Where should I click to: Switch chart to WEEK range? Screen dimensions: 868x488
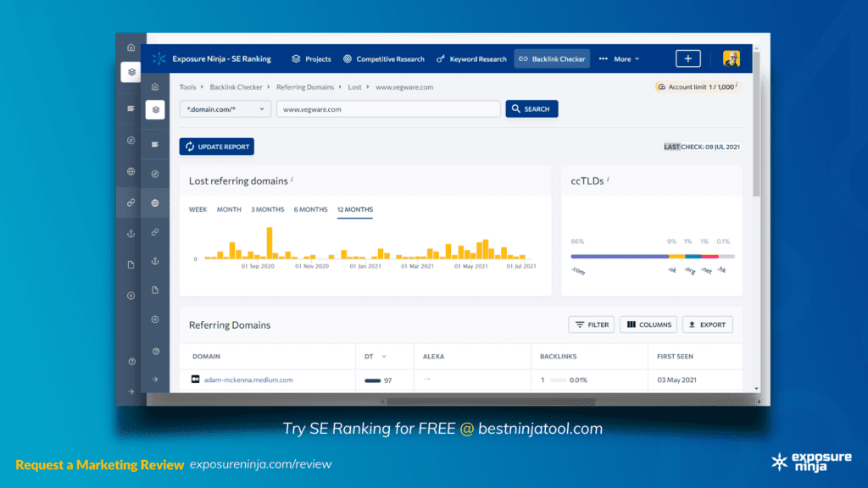(198, 210)
